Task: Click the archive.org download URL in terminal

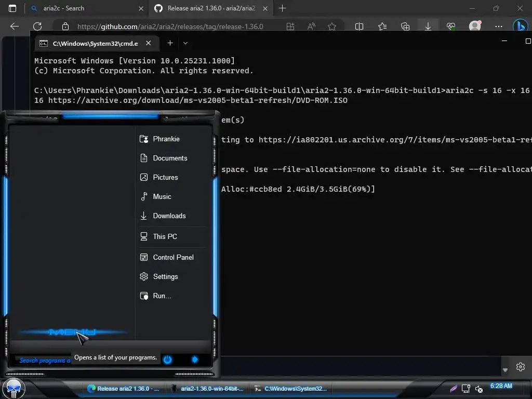Action: tap(198, 100)
